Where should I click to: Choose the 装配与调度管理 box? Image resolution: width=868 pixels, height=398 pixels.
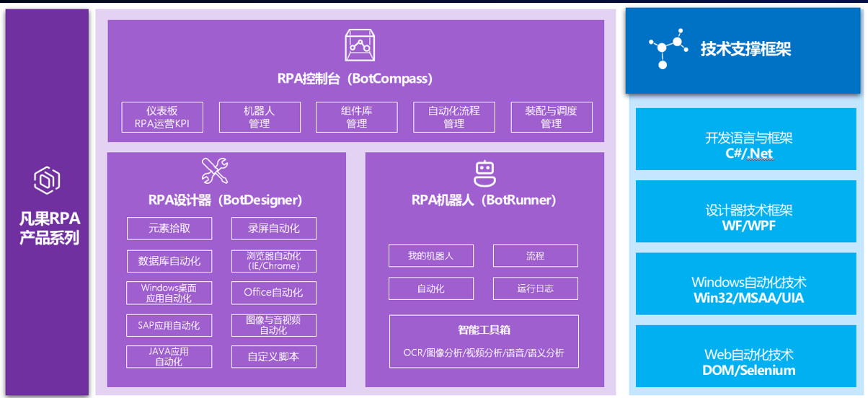click(x=552, y=118)
